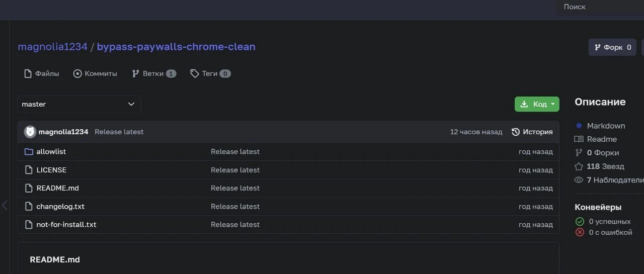Click the eye icon for Наблюдатели
The height and width of the screenshot is (274, 644).
click(579, 180)
